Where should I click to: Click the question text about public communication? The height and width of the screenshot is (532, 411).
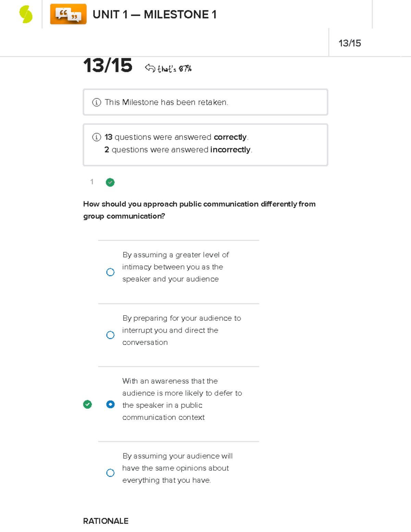click(x=199, y=210)
